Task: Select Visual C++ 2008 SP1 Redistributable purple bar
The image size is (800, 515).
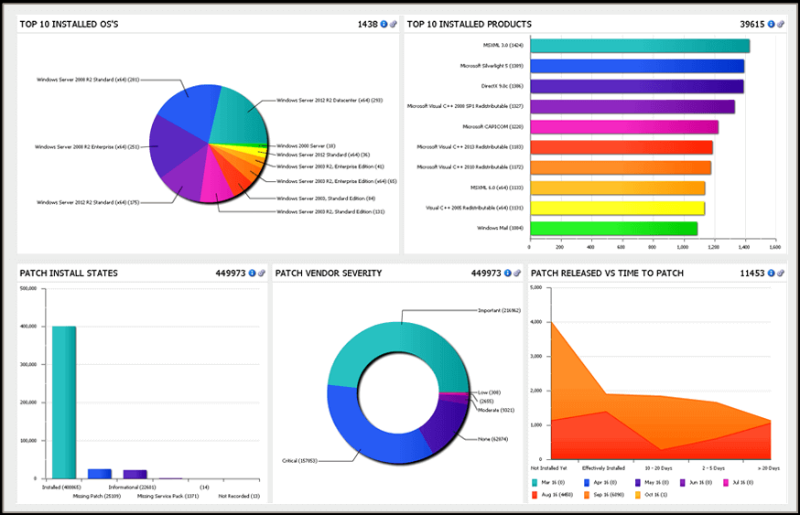Action: pyautogui.click(x=633, y=107)
